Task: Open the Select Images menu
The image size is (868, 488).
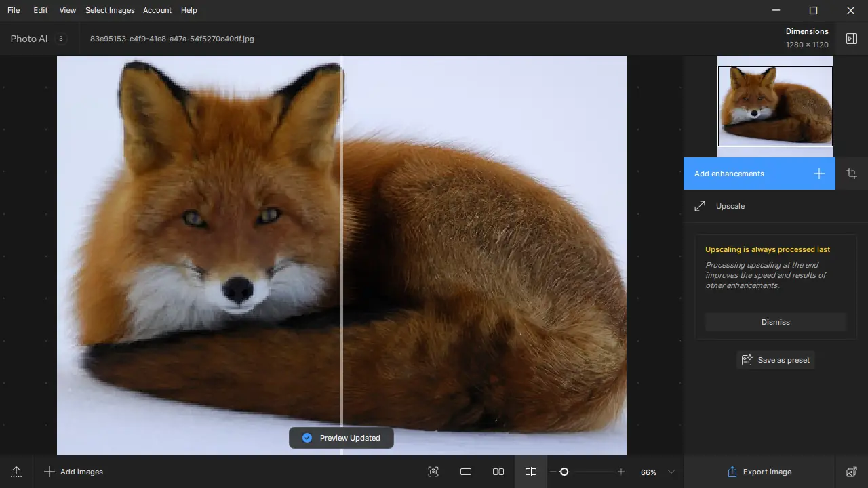Action: pos(110,10)
